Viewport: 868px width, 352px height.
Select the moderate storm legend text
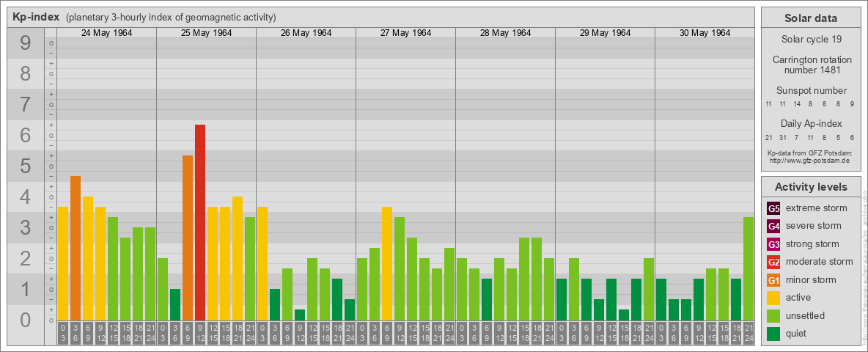820,262
